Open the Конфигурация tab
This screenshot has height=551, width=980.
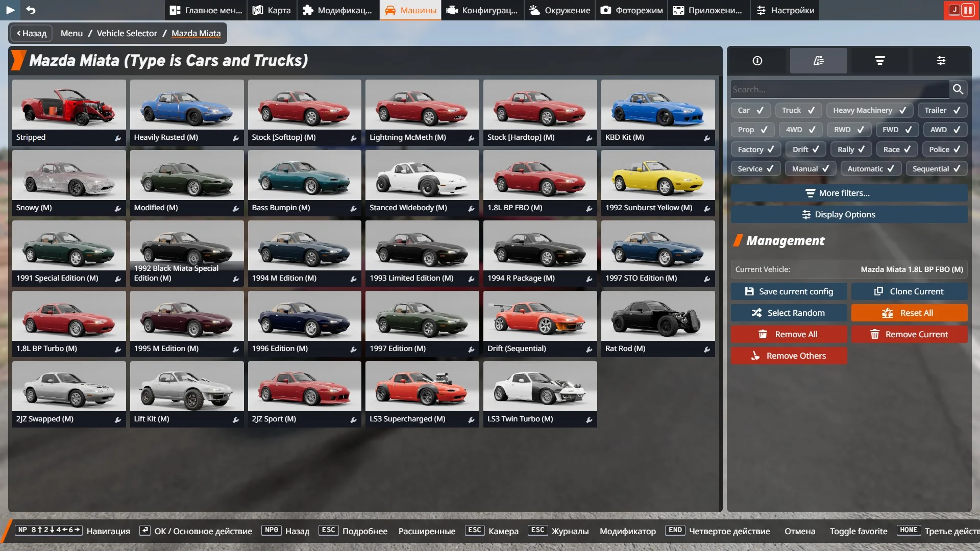click(x=483, y=10)
